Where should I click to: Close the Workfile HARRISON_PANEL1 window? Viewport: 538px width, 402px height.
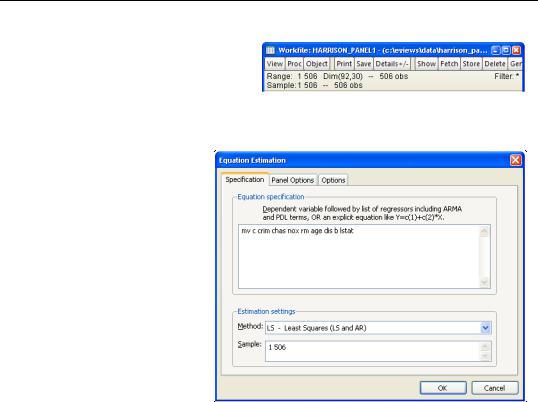[516, 50]
